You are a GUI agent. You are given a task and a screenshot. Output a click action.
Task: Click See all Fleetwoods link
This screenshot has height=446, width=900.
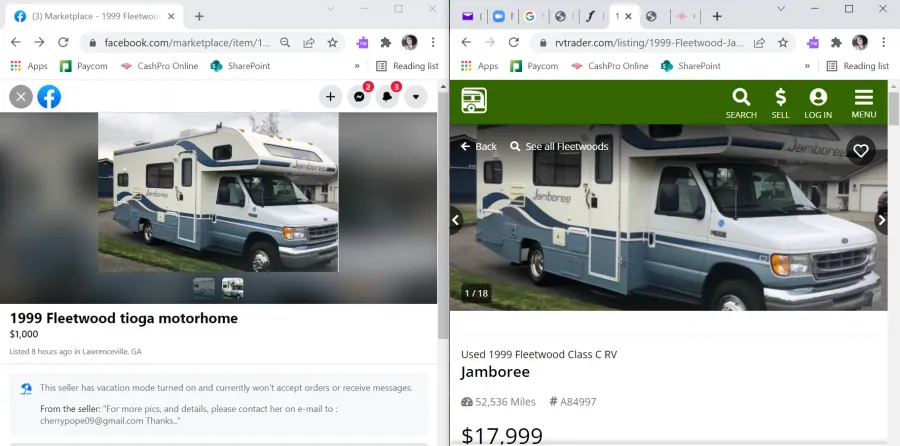559,146
